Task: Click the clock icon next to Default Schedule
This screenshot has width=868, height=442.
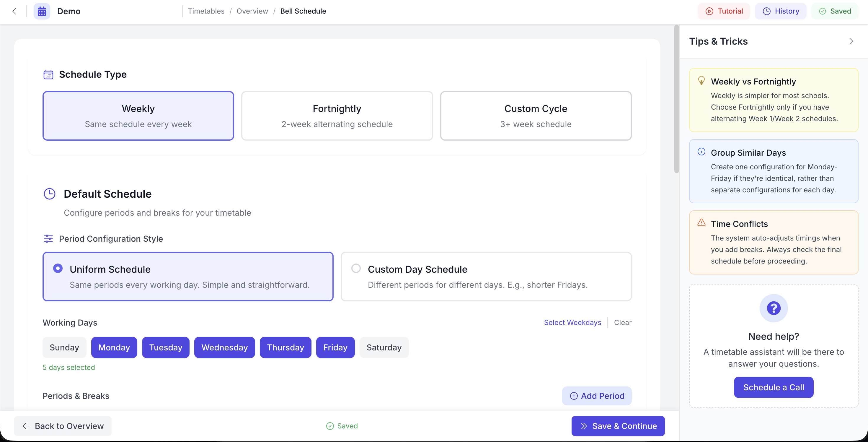Action: click(49, 194)
